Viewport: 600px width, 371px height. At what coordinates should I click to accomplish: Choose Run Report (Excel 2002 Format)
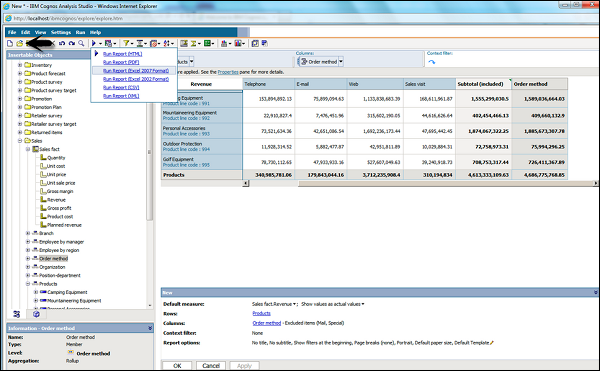(x=136, y=79)
